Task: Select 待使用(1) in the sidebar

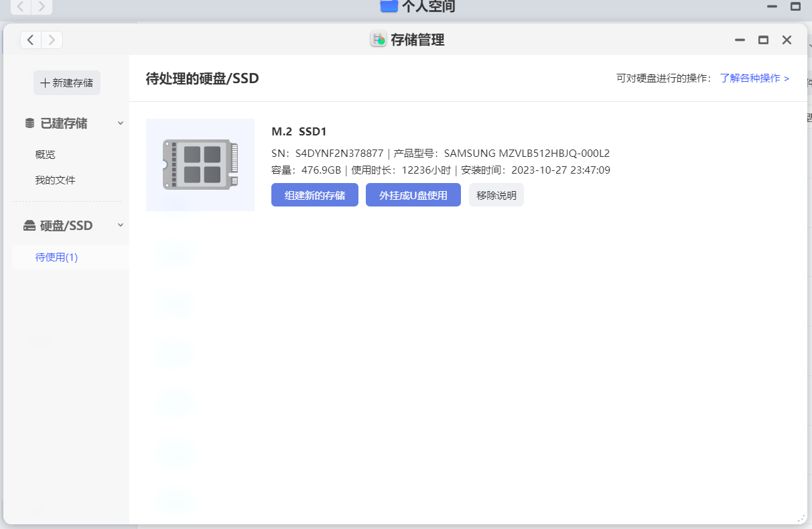Action: click(x=57, y=257)
